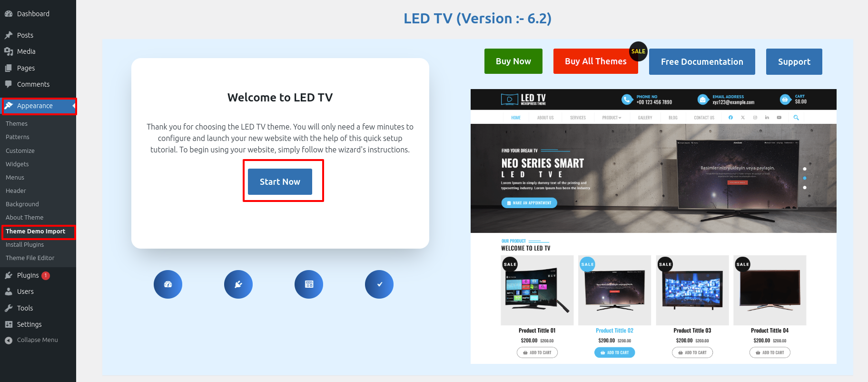This screenshot has width=868, height=382.
Task: Click the dashboard gauge step icon
Action: pyautogui.click(x=168, y=284)
